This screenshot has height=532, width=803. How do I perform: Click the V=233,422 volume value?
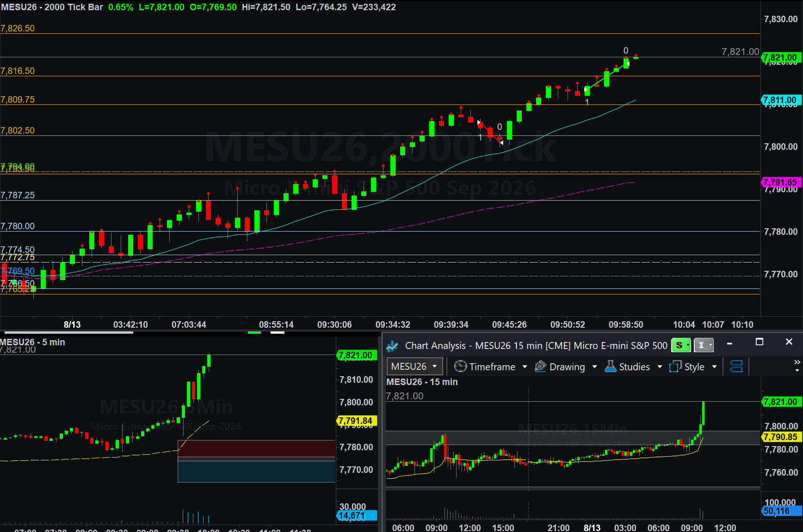click(x=374, y=7)
